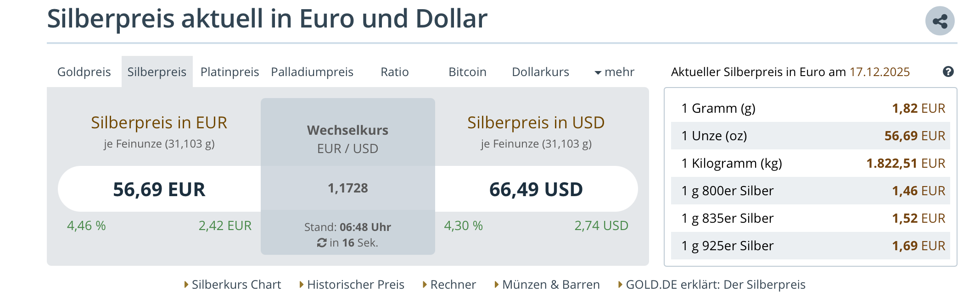Open the Dollarkurs tab

click(x=540, y=72)
